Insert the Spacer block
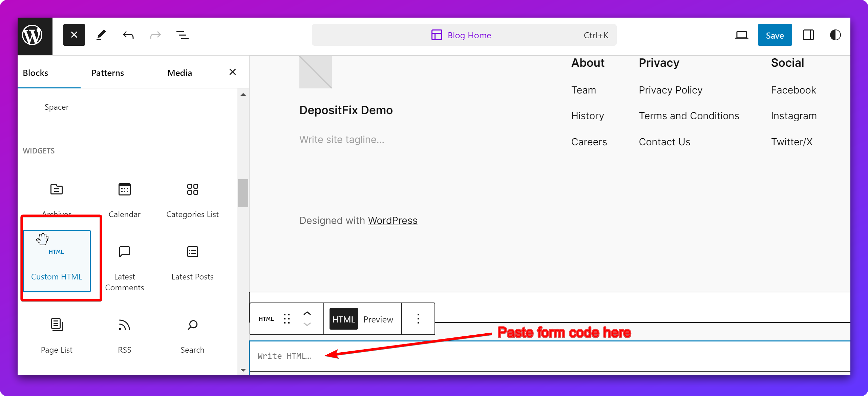Viewport: 868px width, 396px height. 57,107
